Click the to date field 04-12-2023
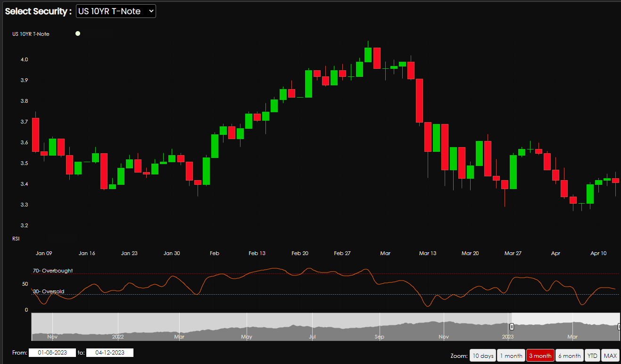The height and width of the screenshot is (364, 621). click(110, 353)
